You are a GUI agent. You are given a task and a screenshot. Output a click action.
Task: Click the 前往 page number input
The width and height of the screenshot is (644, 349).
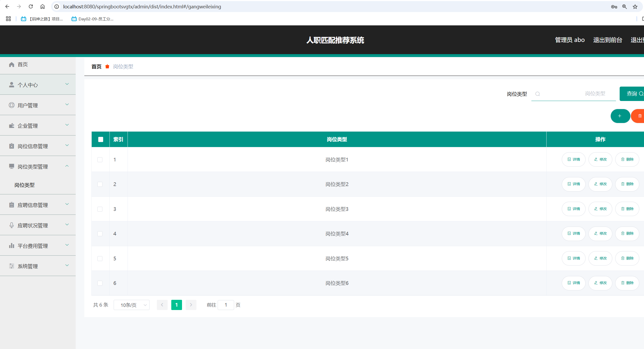pos(226,305)
